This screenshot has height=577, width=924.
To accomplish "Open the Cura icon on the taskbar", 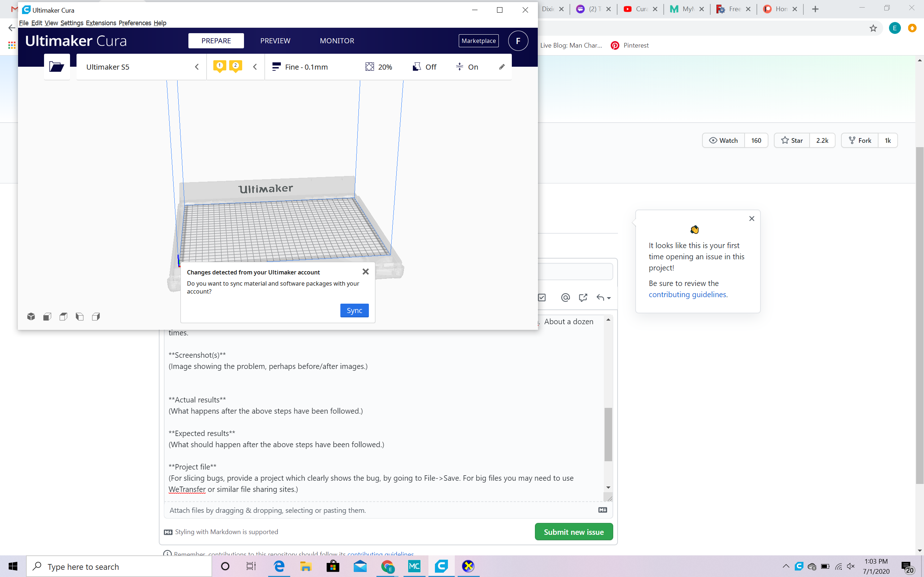I will [x=441, y=566].
